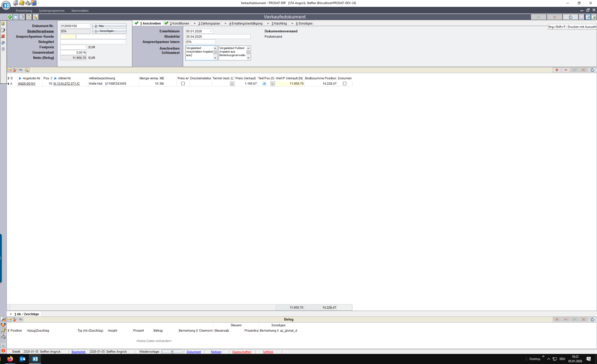Open the Erstelldatum date dropdown
597x364 pixels.
pyautogui.click(x=211, y=31)
